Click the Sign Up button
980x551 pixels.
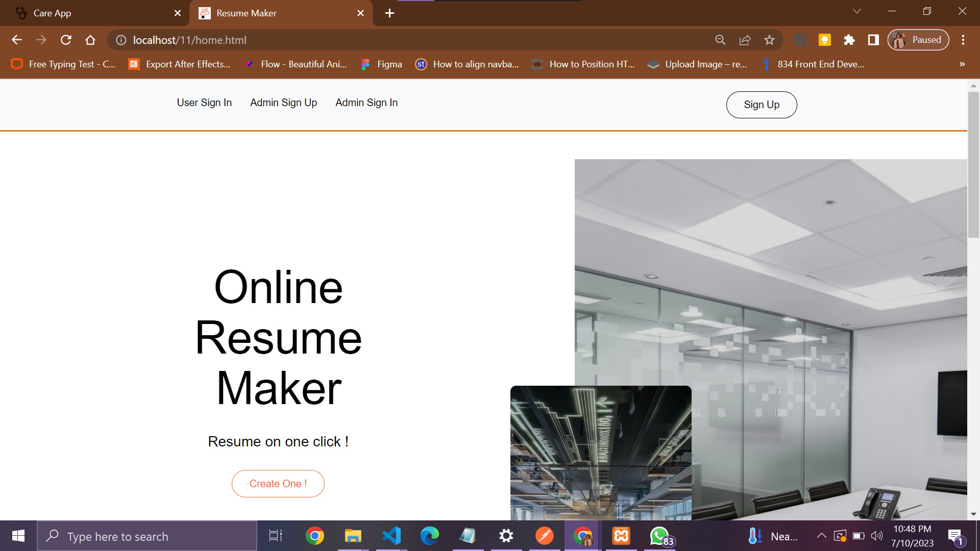(761, 105)
